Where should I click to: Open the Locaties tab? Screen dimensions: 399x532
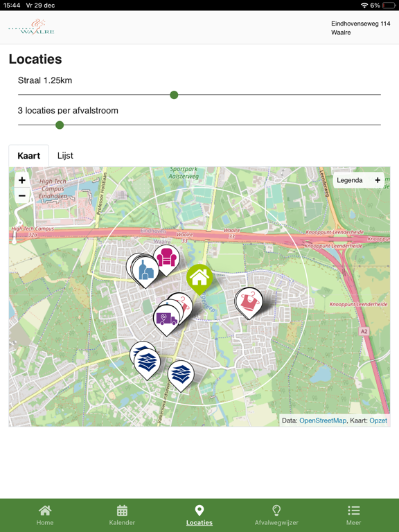point(199,515)
